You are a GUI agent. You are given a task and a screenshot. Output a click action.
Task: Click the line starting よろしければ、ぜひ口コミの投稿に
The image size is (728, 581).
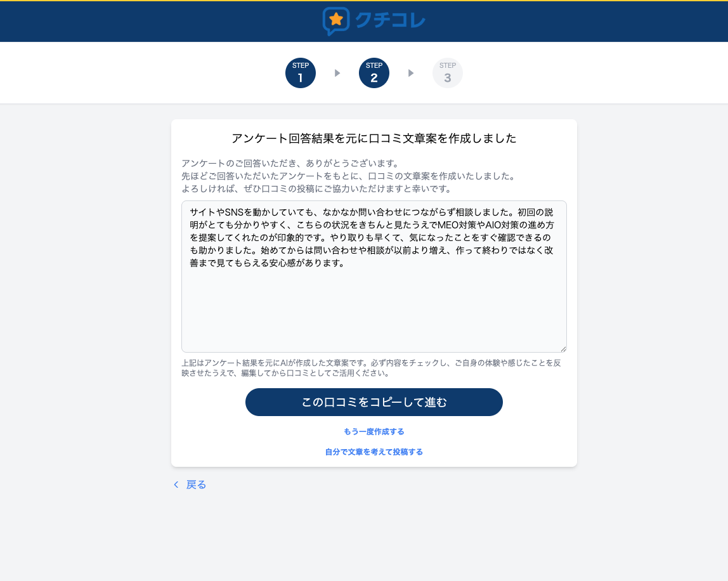click(317, 188)
